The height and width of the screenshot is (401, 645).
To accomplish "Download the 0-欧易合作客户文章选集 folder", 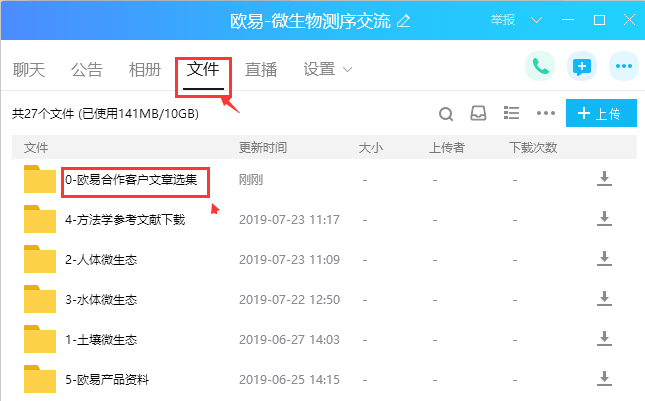I will pos(604,179).
